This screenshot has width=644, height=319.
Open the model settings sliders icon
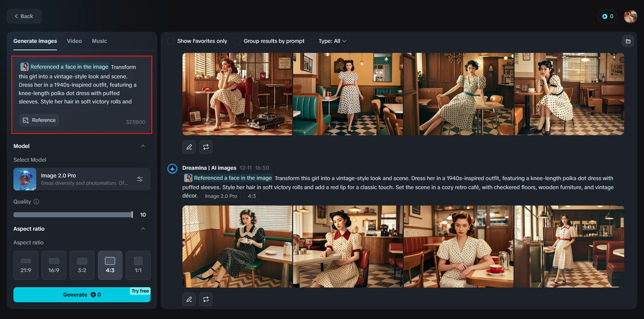tap(140, 179)
